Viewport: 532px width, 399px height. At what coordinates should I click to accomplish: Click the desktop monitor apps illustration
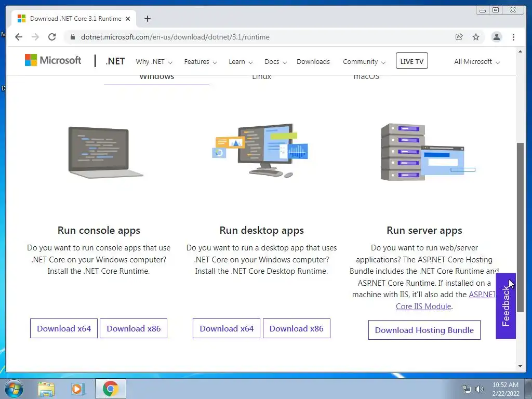(x=260, y=150)
